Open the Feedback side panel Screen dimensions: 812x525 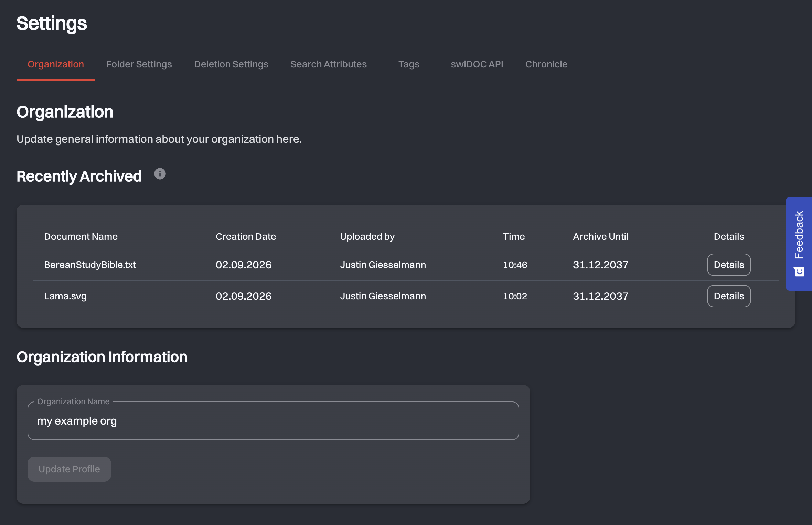(x=799, y=244)
